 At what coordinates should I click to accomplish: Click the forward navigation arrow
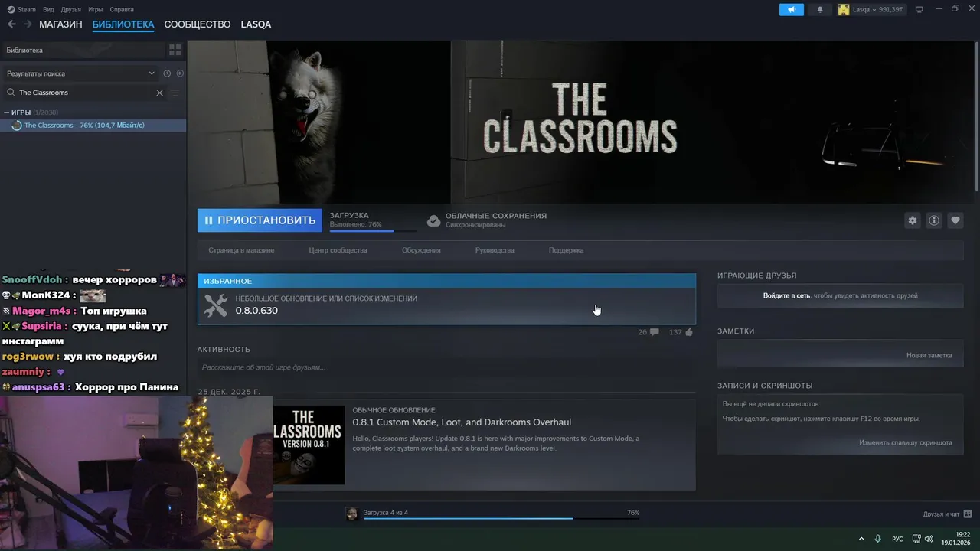(x=28, y=24)
